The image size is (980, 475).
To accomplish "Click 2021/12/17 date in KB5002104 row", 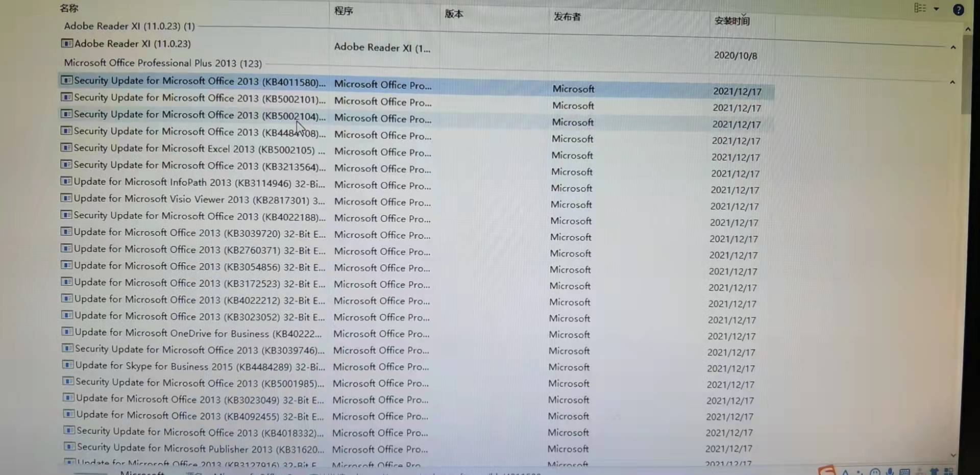I will pos(737,124).
